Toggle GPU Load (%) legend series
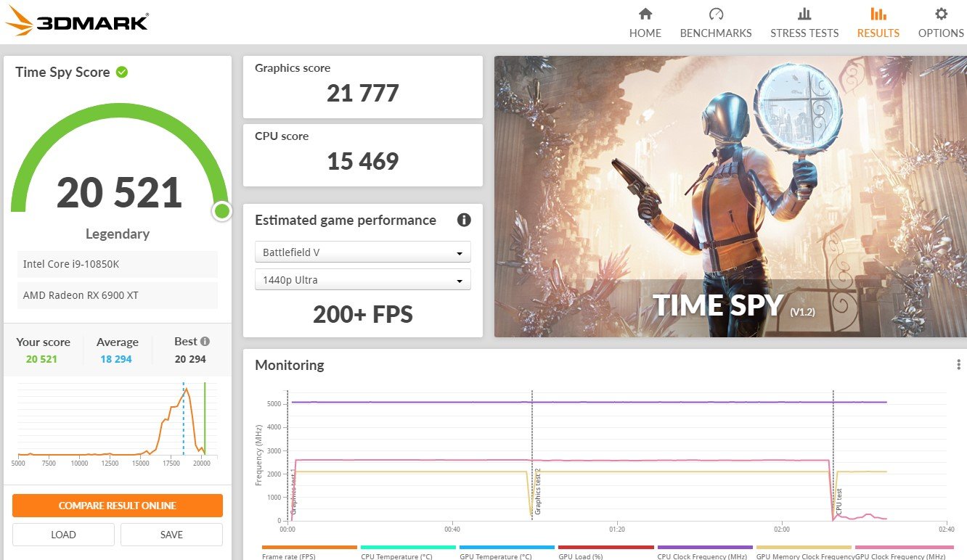Screen dimensions: 967x560 pyautogui.click(x=606, y=553)
